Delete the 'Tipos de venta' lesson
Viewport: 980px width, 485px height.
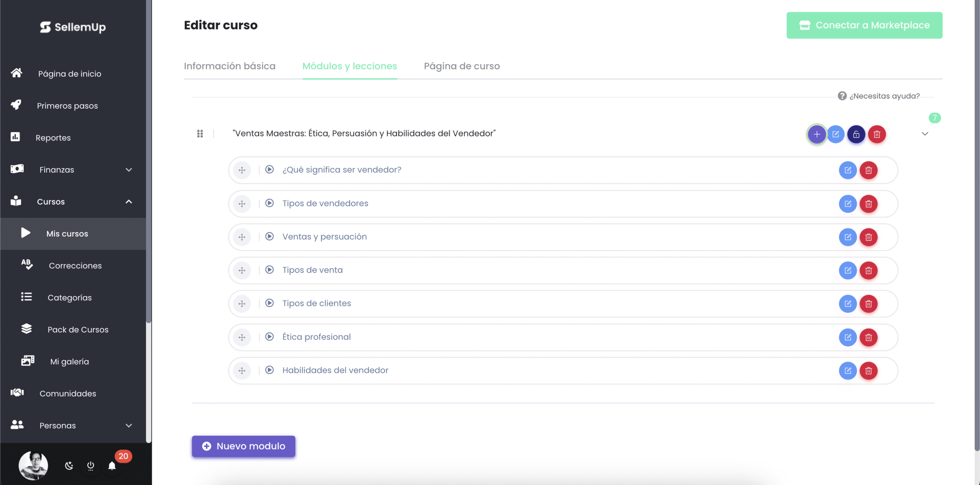pos(869,270)
